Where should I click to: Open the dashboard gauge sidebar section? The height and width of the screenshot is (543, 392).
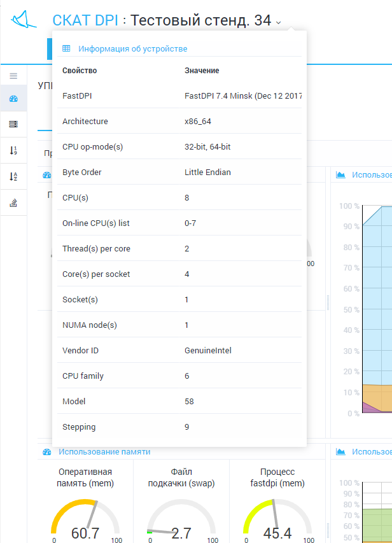(x=13, y=99)
